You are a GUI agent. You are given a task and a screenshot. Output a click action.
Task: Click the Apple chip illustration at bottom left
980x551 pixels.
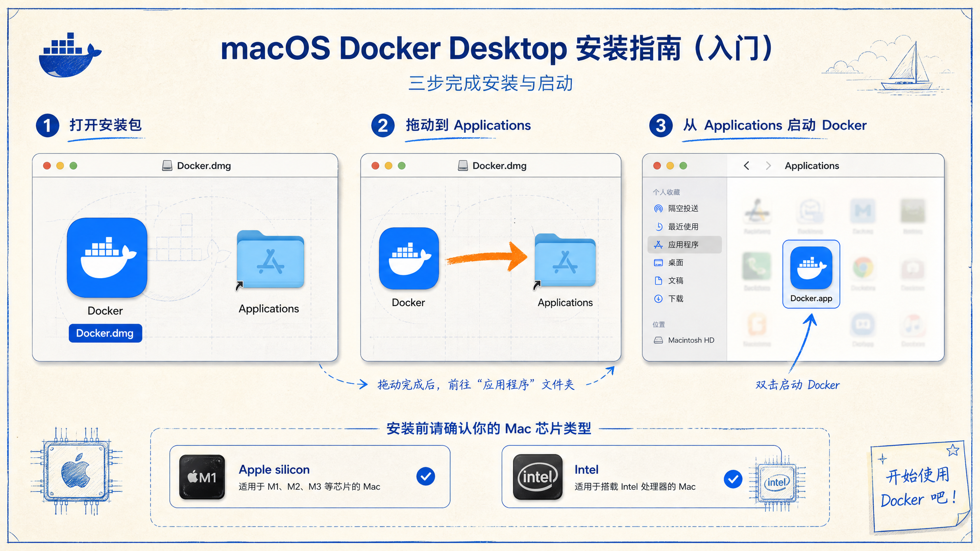(75, 472)
